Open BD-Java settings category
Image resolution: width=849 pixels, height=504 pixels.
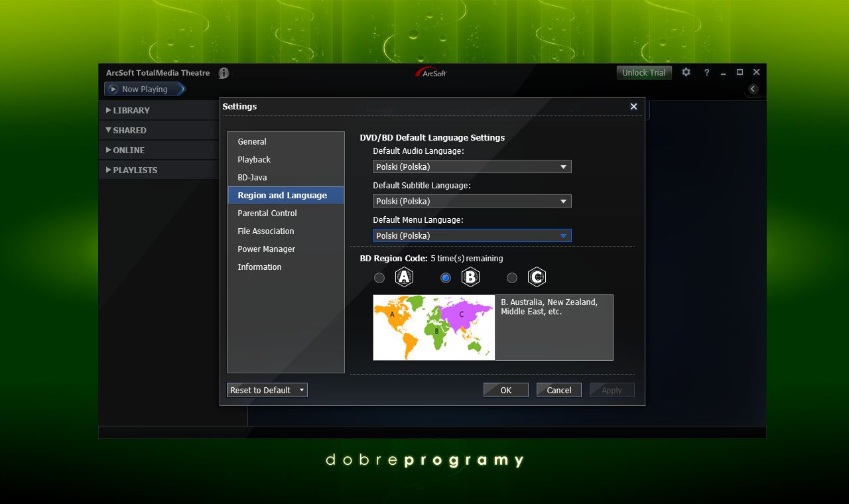click(286, 177)
